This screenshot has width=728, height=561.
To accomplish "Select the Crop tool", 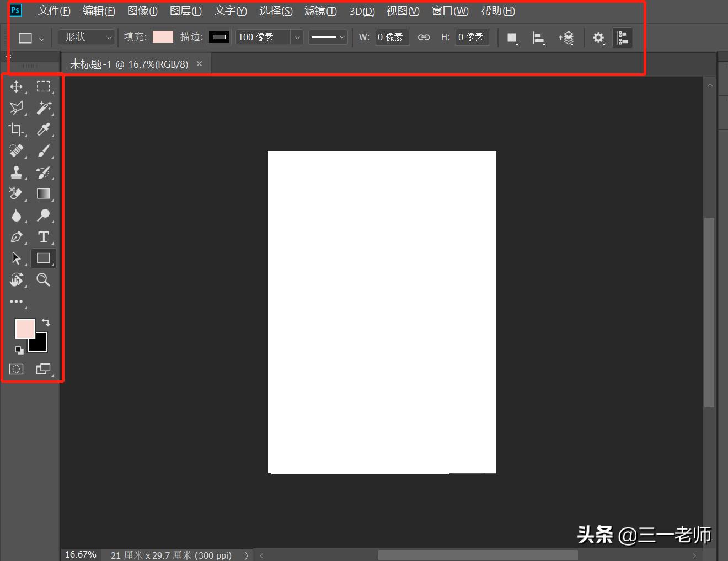I will (16, 130).
